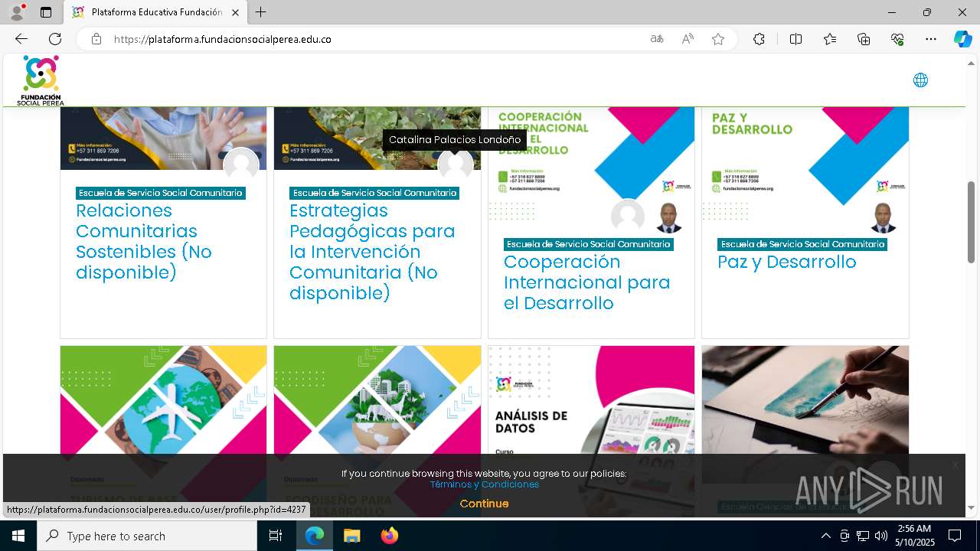Open the Paz y Desarrollo course link
The width and height of the screenshot is (980, 551).
787,262
